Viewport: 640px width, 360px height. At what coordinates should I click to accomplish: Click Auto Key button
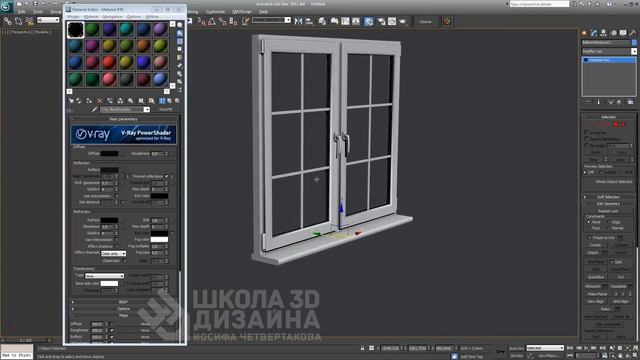point(516,348)
